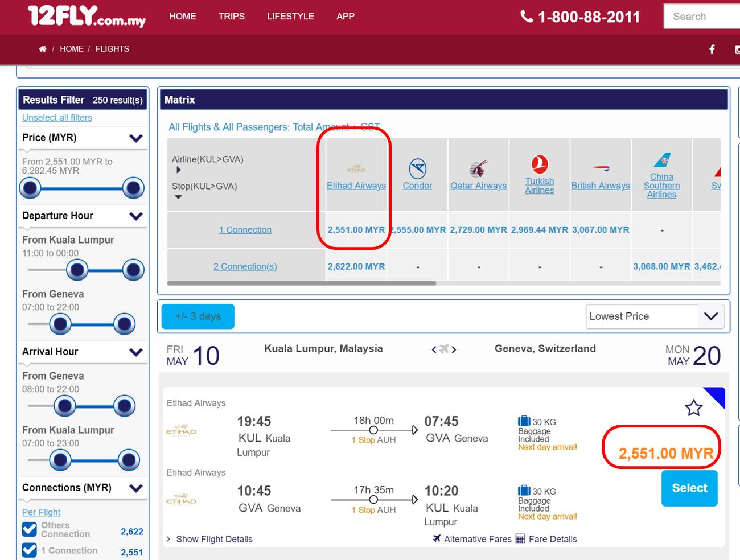Click the Price maximum slider handle
Image resolution: width=740 pixels, height=560 pixels.
click(133, 188)
